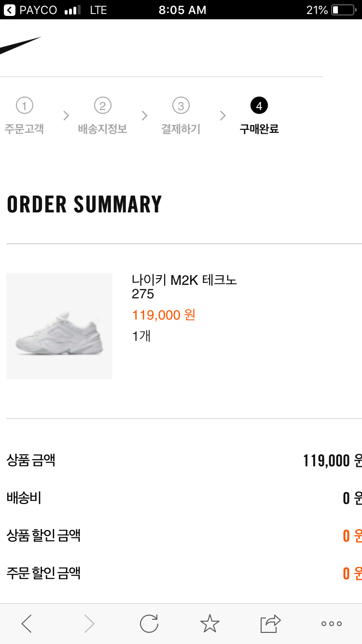
Task: Open the three-dots more menu
Action: pyautogui.click(x=332, y=624)
